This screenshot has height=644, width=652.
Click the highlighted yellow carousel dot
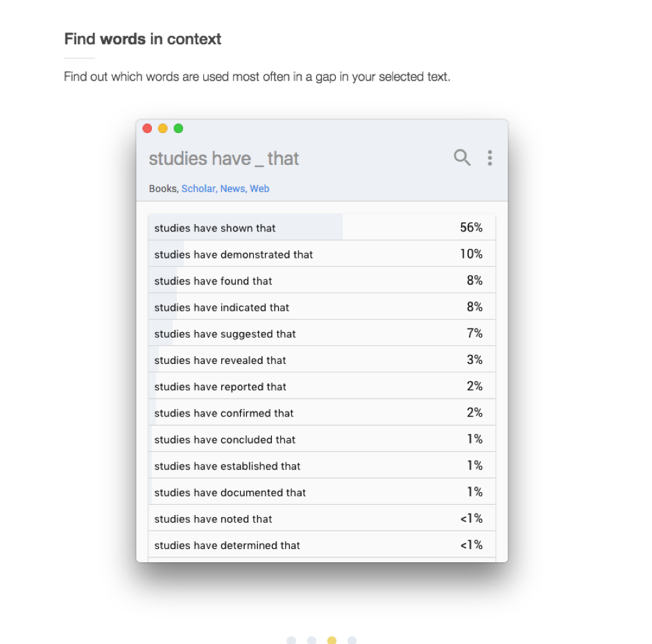(x=332, y=640)
